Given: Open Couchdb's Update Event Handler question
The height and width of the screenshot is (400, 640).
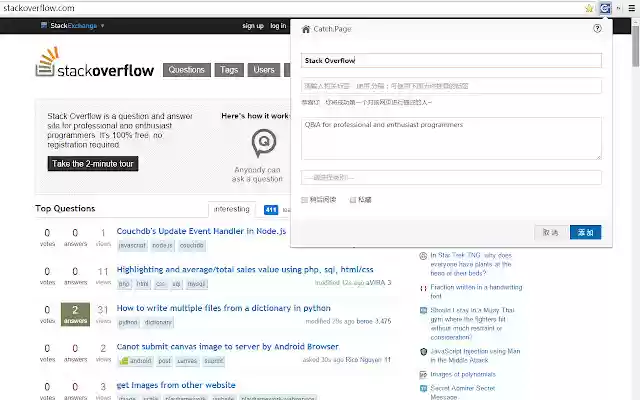Looking at the screenshot, I should (201, 231).
